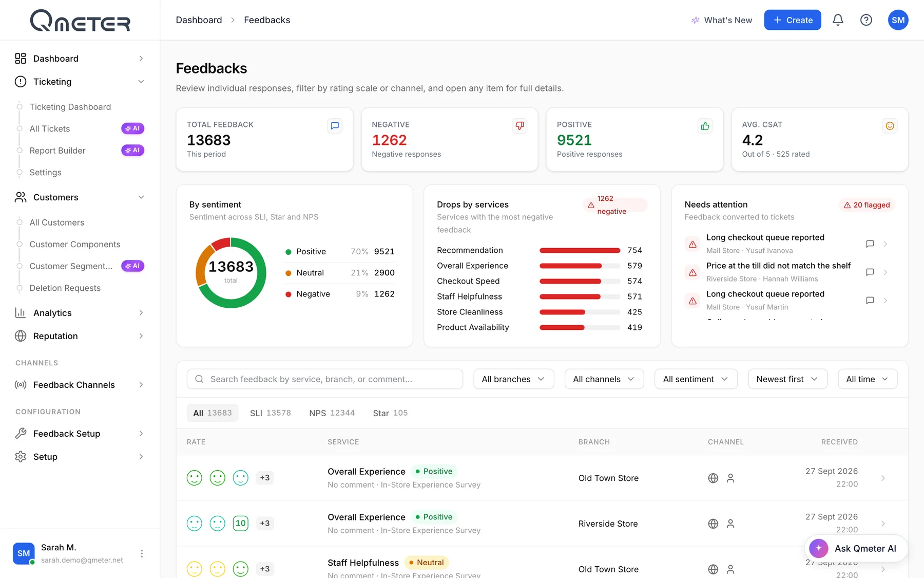Screen dimensions: 924x578
Task: Click the Reputation globe icon
Action: pyautogui.click(x=21, y=336)
